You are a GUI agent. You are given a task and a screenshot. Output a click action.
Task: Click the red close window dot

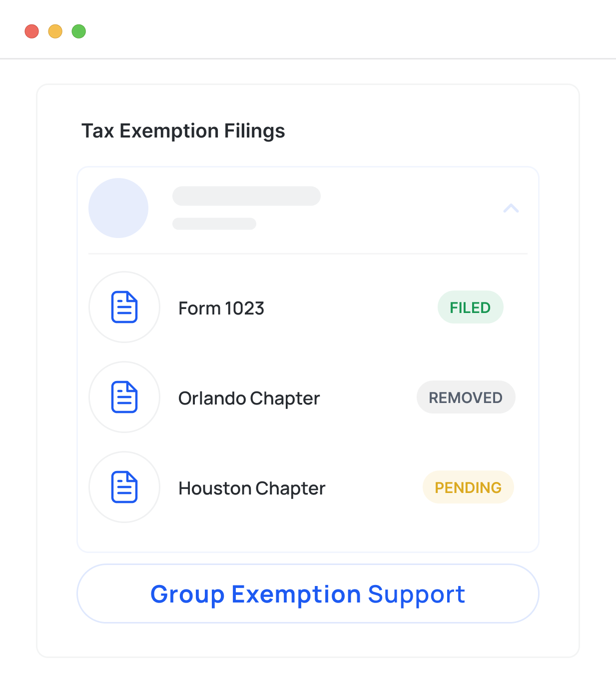click(32, 31)
